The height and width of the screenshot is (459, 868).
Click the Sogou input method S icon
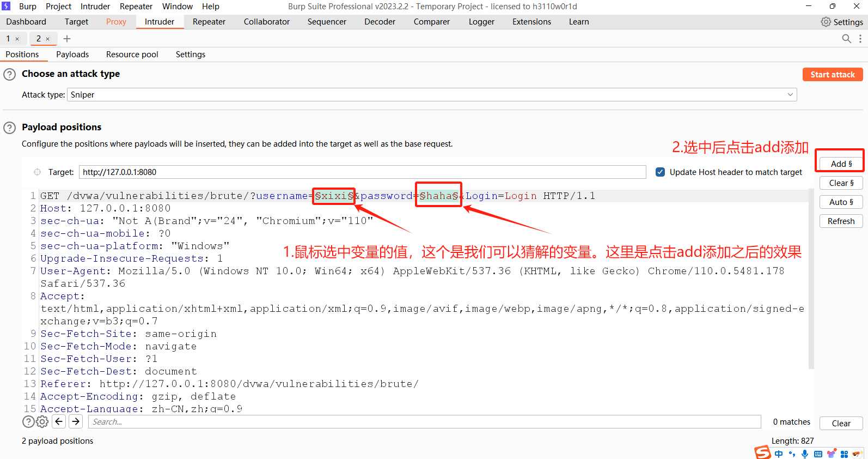[762, 452]
